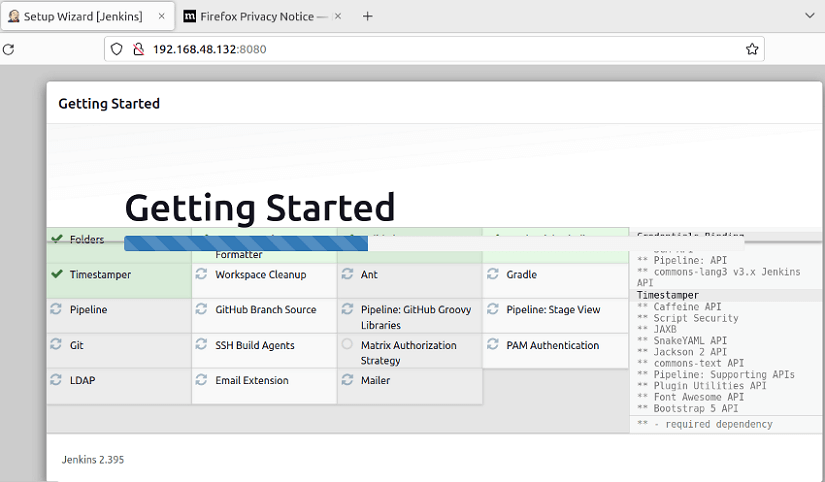Click the 'Workspace Cleanup' plugin label
Image resolution: width=825 pixels, height=482 pixels.
coord(260,275)
